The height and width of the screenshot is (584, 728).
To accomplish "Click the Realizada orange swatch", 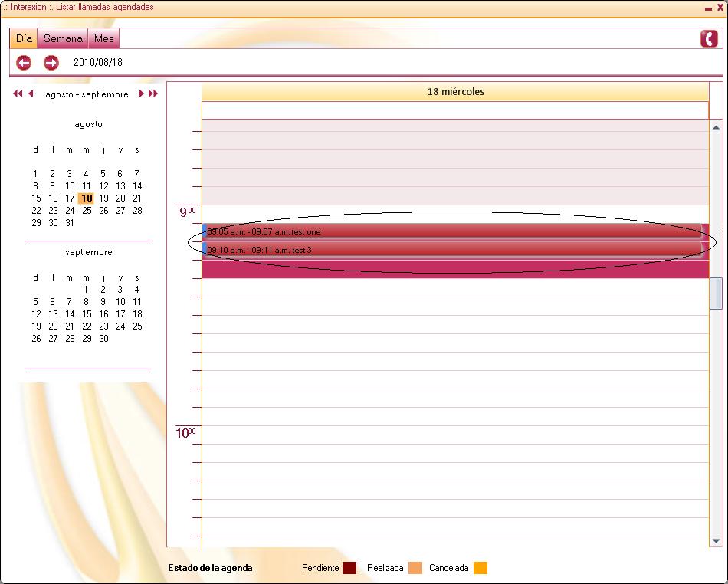I will pyautogui.click(x=415, y=568).
